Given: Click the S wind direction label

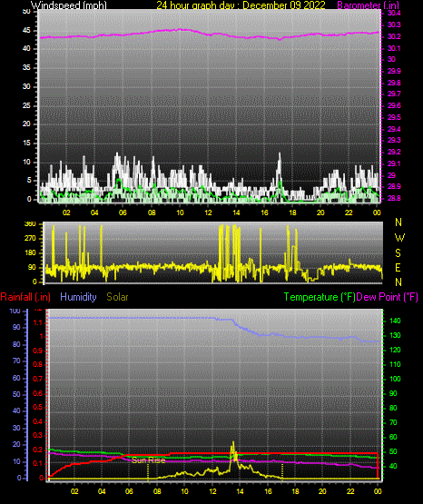Looking at the screenshot, I should [398, 253].
